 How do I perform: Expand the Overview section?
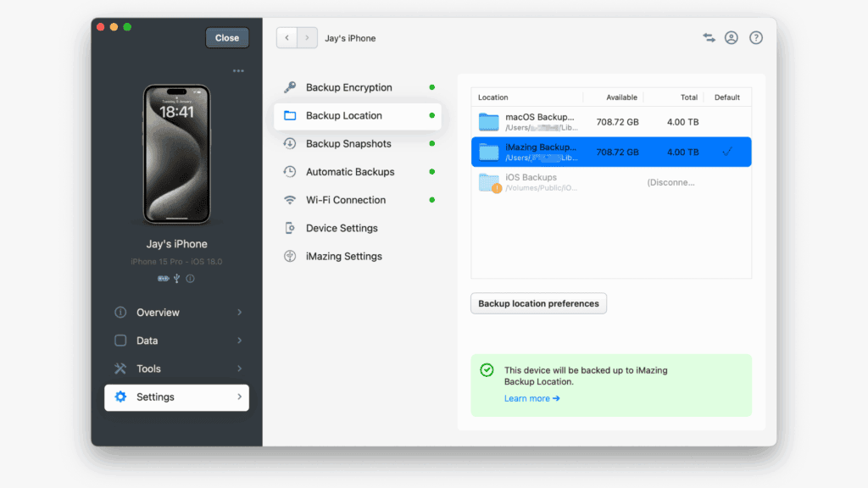[x=176, y=312]
